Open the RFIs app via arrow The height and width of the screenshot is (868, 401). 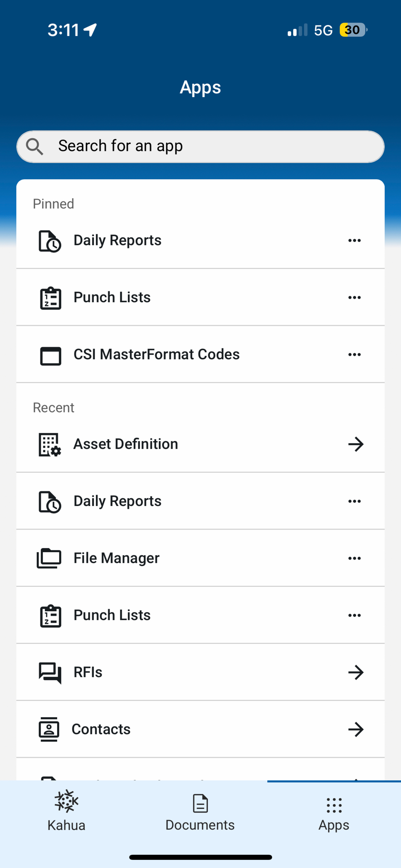[356, 672]
